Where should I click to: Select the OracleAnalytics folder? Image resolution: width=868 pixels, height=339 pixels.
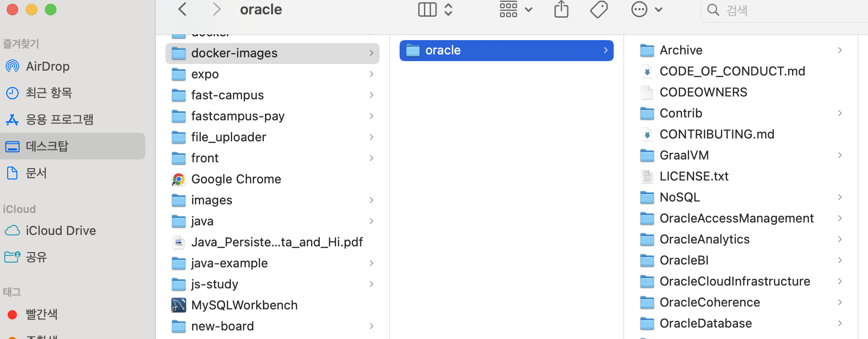point(741,239)
